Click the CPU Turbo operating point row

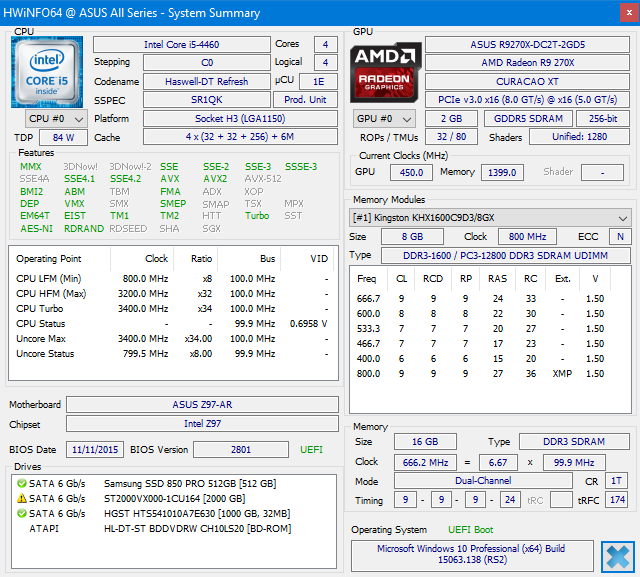(x=173, y=308)
